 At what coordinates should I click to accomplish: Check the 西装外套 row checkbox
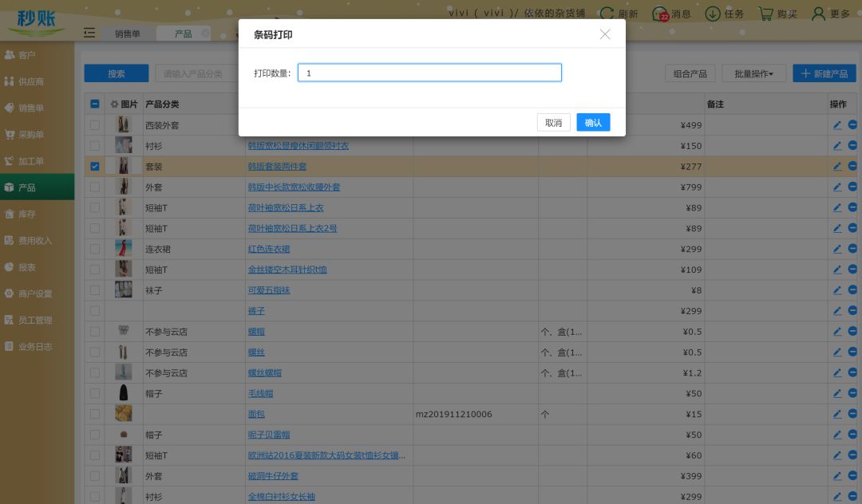point(95,125)
